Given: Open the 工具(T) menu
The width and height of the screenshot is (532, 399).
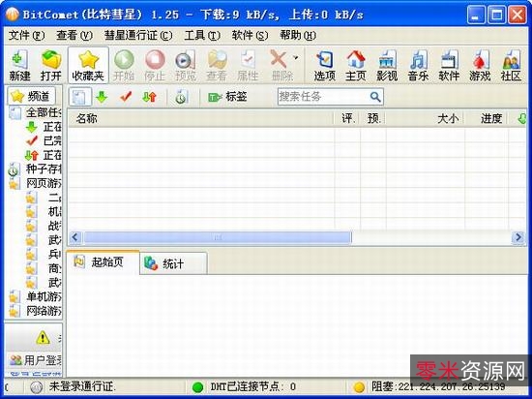Looking at the screenshot, I should tap(202, 35).
